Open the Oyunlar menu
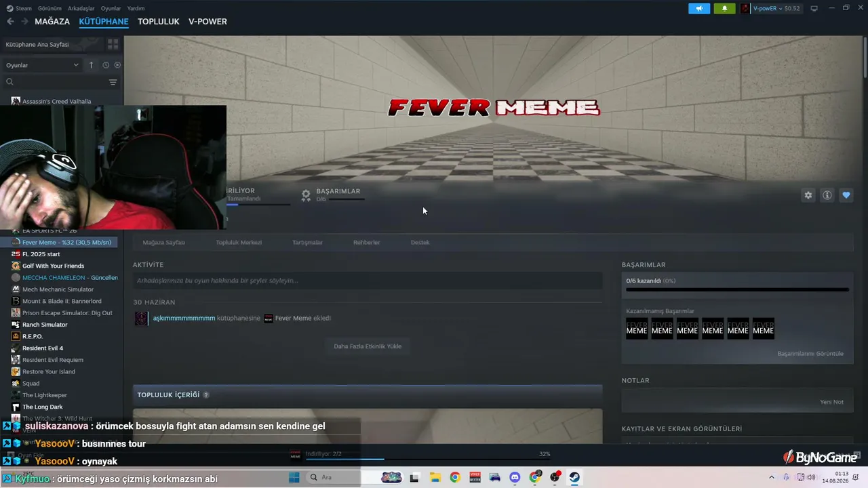 tap(111, 8)
